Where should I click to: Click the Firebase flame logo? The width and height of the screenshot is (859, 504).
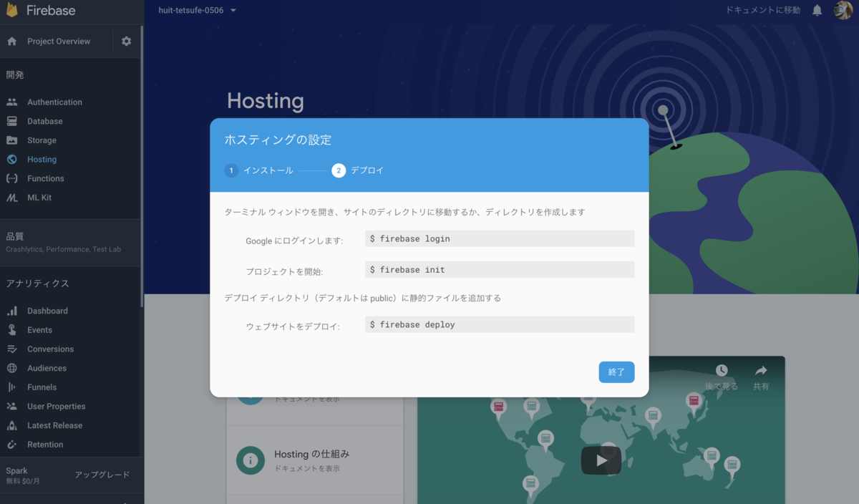coord(11,10)
